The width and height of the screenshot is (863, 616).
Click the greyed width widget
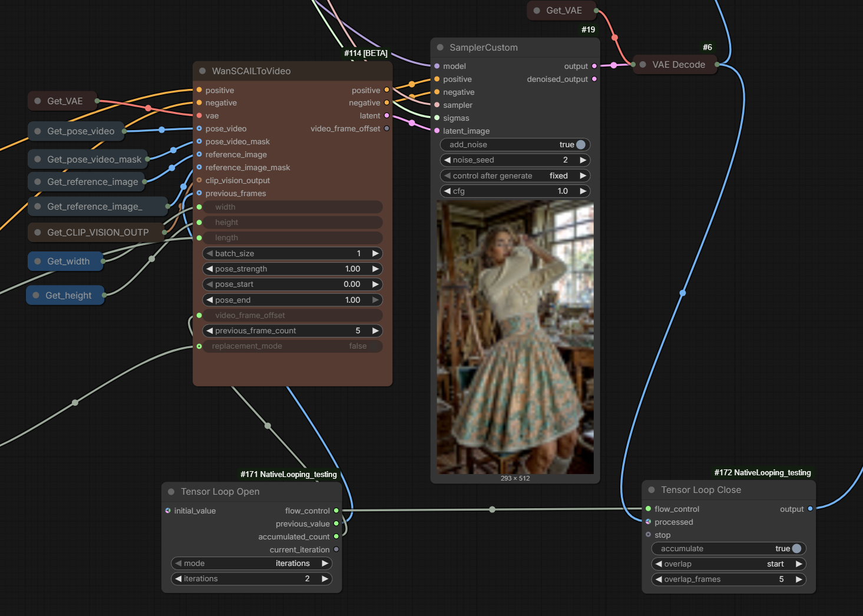click(x=293, y=207)
